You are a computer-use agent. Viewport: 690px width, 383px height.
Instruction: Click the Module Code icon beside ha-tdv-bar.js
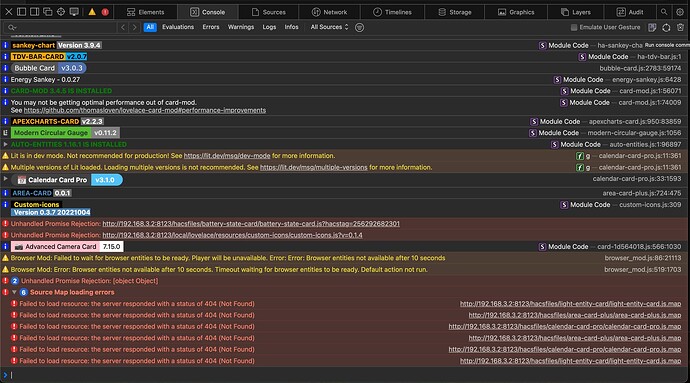point(582,57)
